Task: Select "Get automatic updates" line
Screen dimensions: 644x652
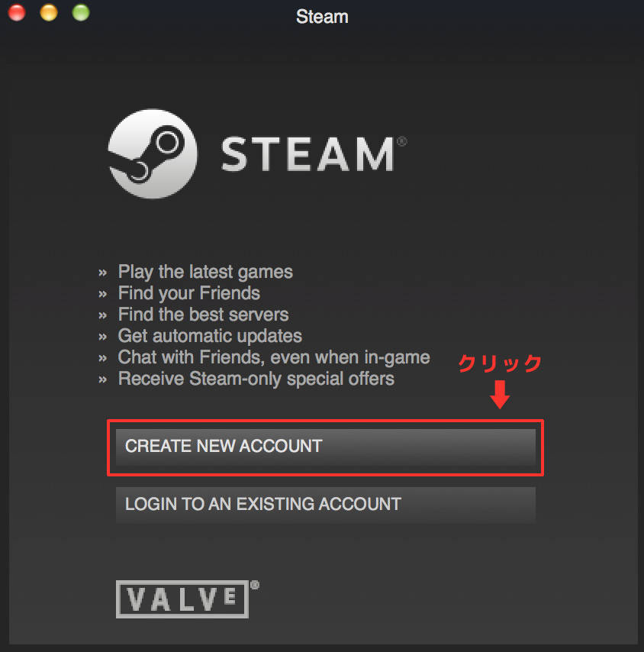Action: (x=210, y=337)
